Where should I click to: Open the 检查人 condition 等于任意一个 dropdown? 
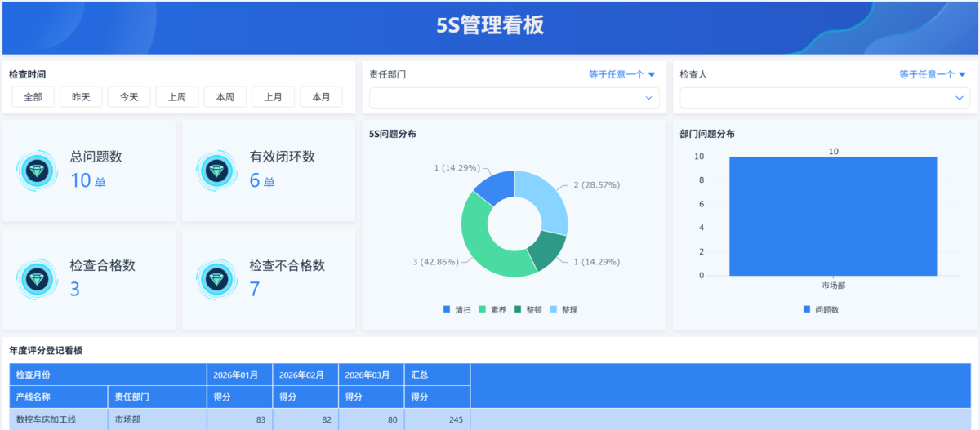(x=933, y=74)
